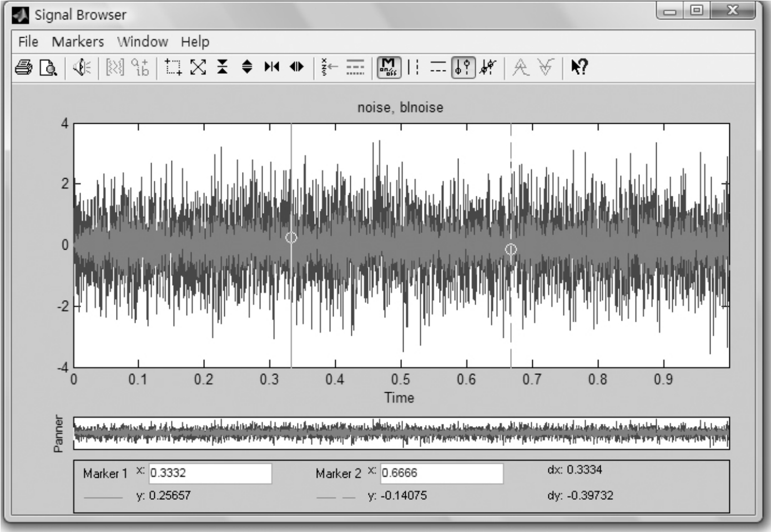Screen dimensions: 771x532
Task: Click the Peaks marker icon
Action: (521, 68)
